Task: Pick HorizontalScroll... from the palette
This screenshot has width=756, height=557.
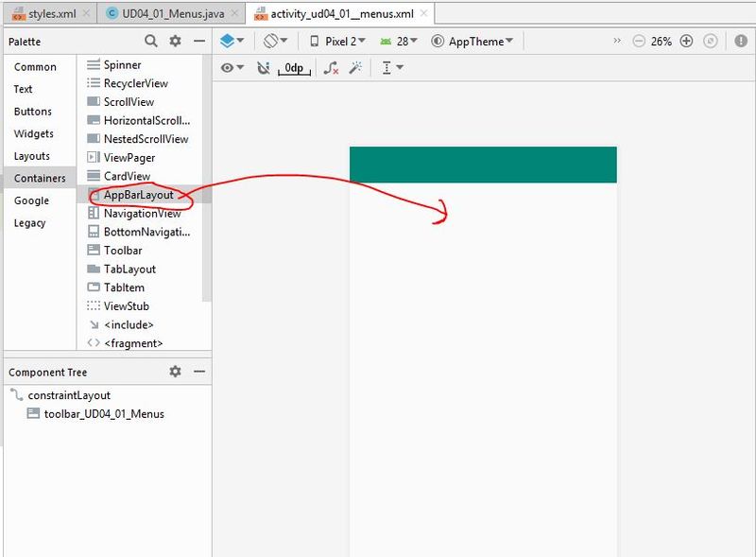Action: pyautogui.click(x=140, y=121)
